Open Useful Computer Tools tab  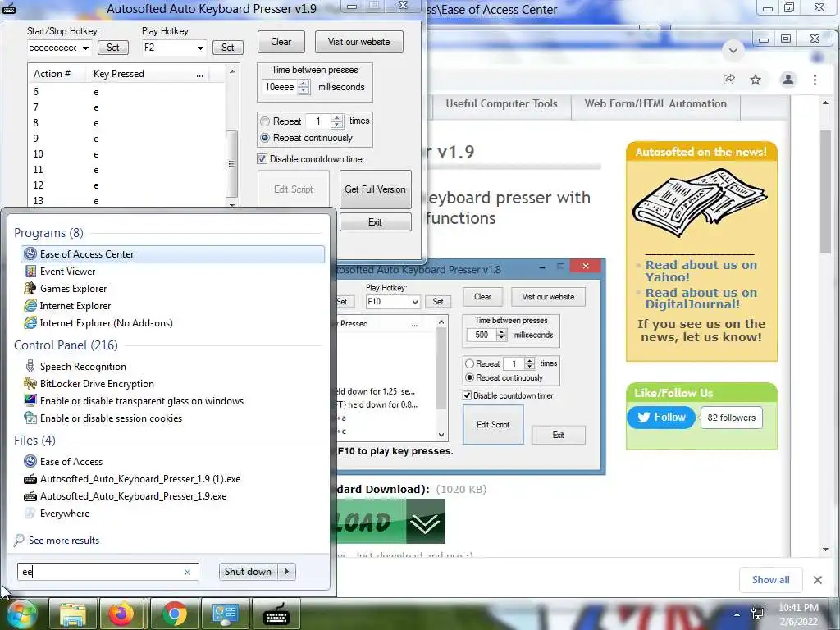tap(501, 104)
